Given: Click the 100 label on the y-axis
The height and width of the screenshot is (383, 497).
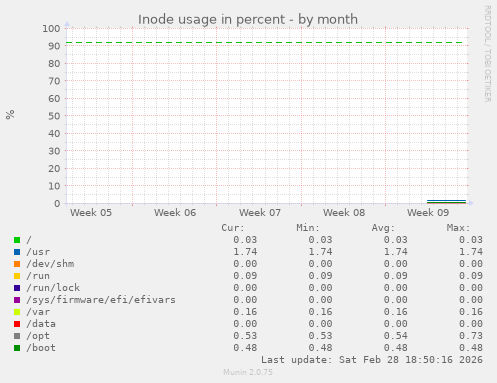Looking at the screenshot, I should coord(51,29).
